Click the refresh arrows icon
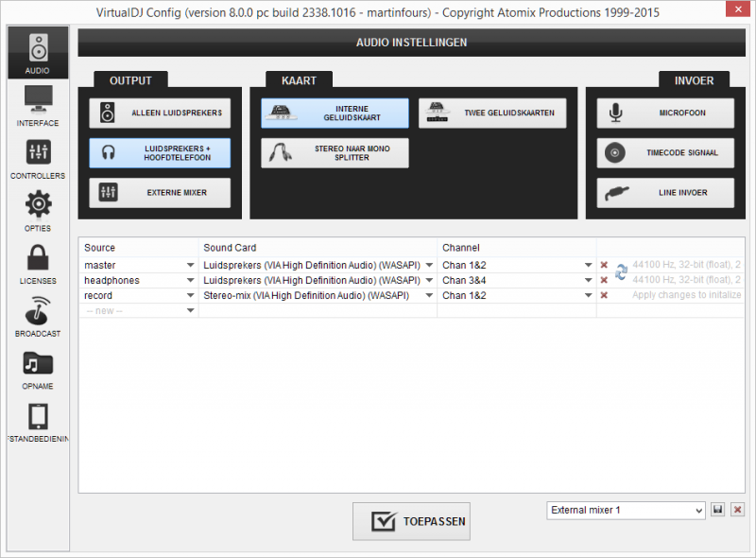Image resolution: width=756 pixels, height=558 pixels. [621, 272]
